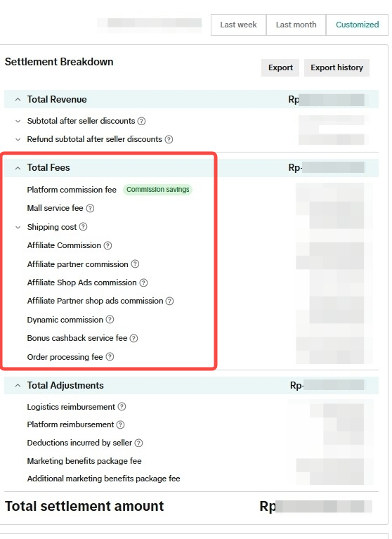Screen dimensions: 392x539
Task: Click the Marketing benefits package fee label
Action: [x=84, y=461]
